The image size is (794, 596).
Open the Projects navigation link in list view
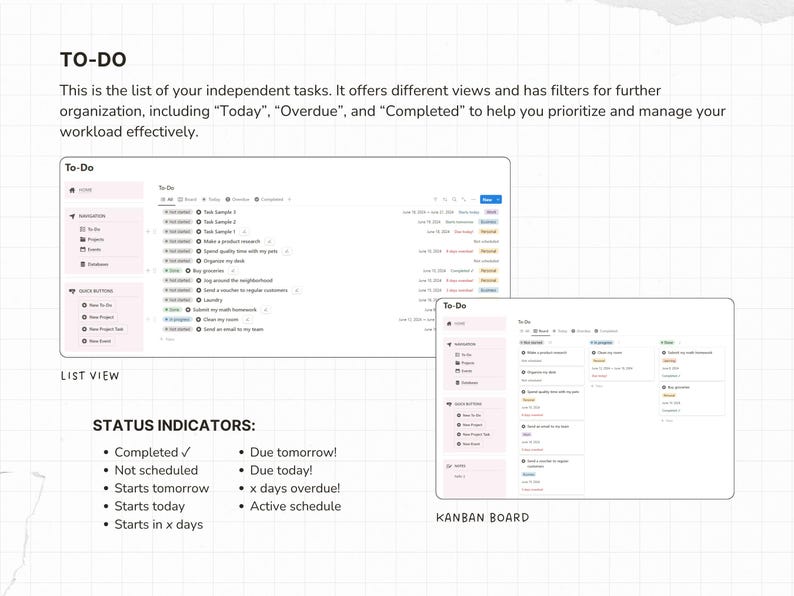tap(92, 240)
